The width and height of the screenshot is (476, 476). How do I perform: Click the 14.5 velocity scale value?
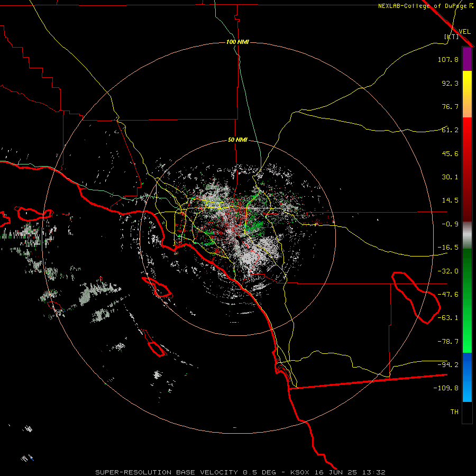pos(450,200)
